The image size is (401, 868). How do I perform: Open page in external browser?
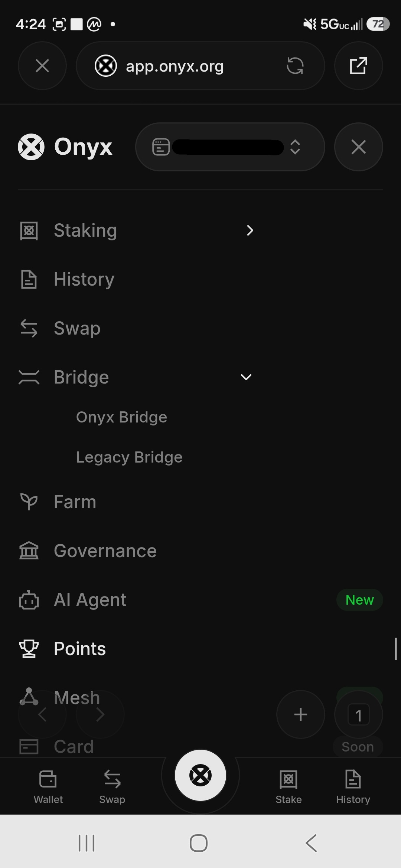[x=358, y=66]
